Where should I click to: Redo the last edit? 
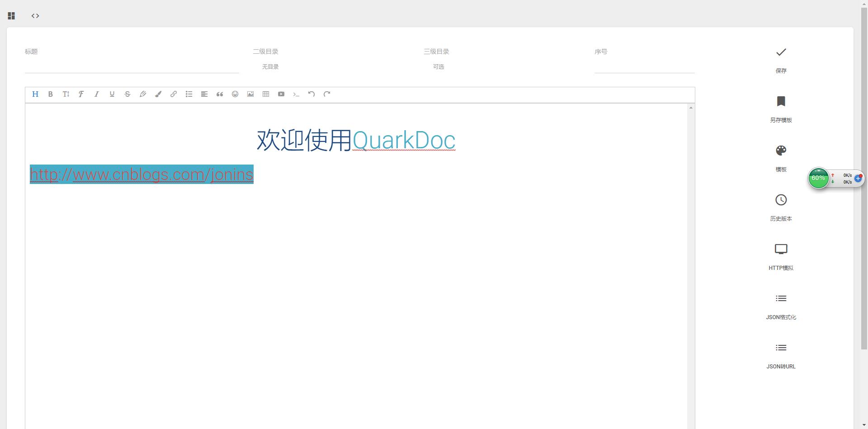click(327, 94)
